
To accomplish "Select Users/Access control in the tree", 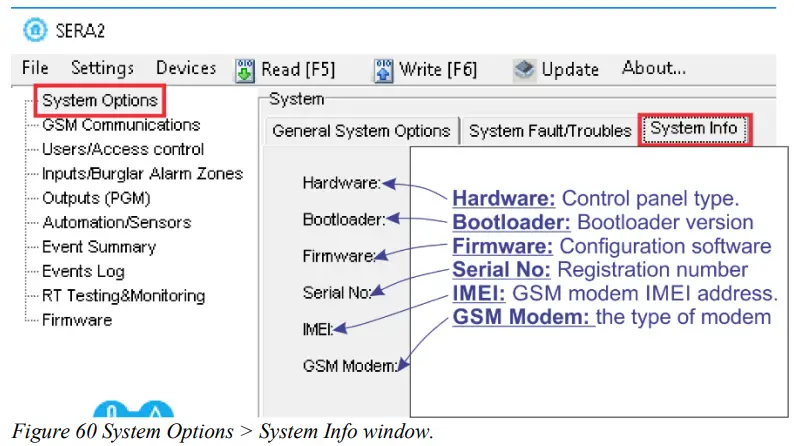I will click(123, 149).
